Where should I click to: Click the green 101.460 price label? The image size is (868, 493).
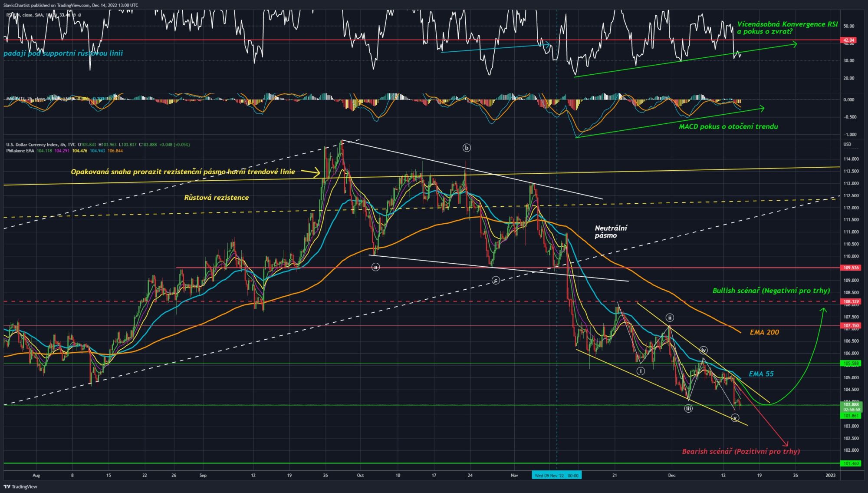[851, 463]
